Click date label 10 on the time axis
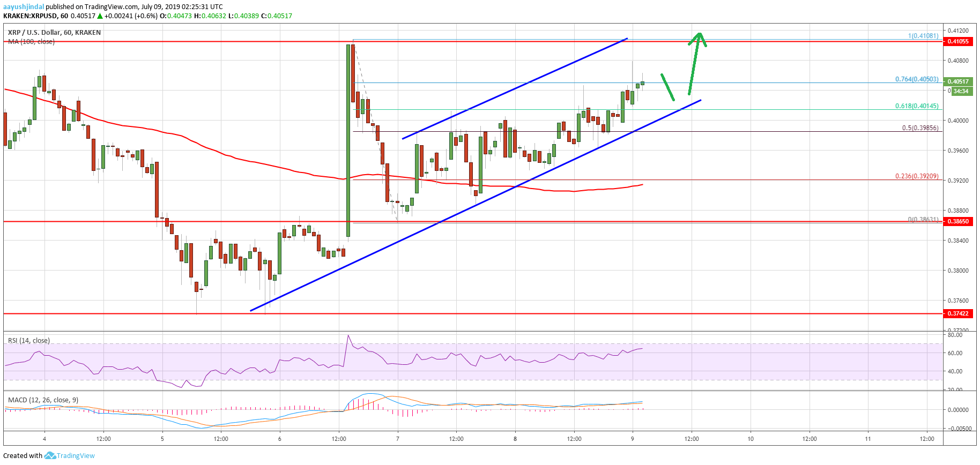This screenshot has height=465, width=980. pos(751,439)
